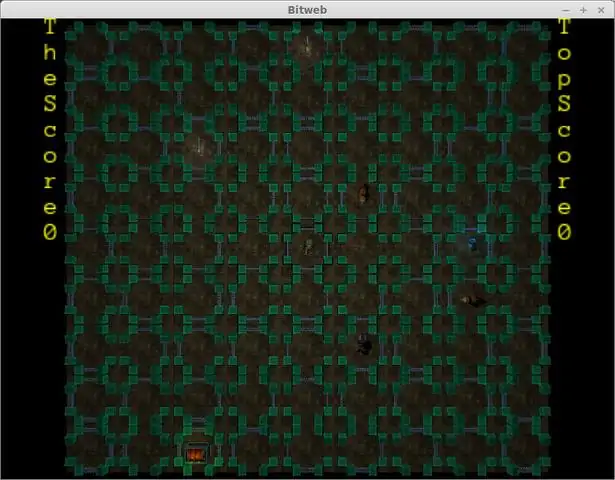Click the blue character sprite

click(473, 244)
